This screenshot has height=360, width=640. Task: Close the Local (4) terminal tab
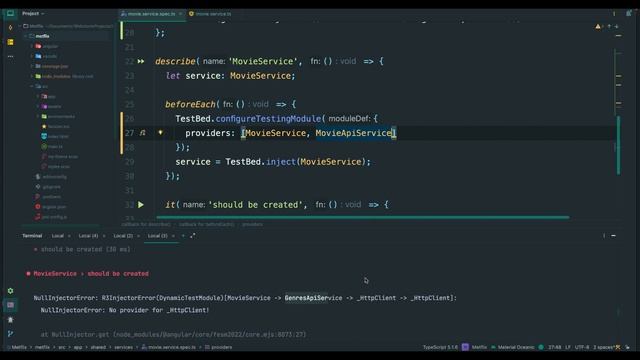point(104,236)
